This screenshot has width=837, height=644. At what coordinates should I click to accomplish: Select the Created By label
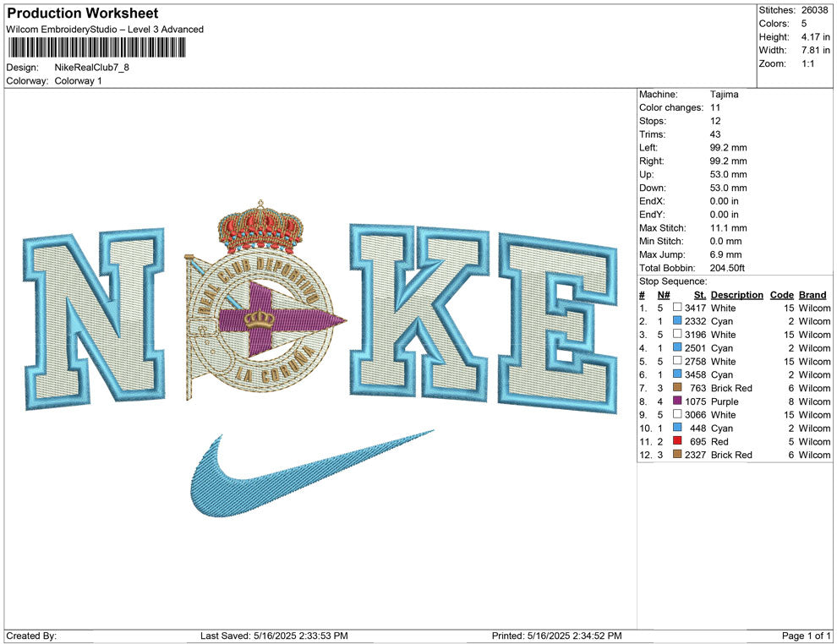[31, 636]
